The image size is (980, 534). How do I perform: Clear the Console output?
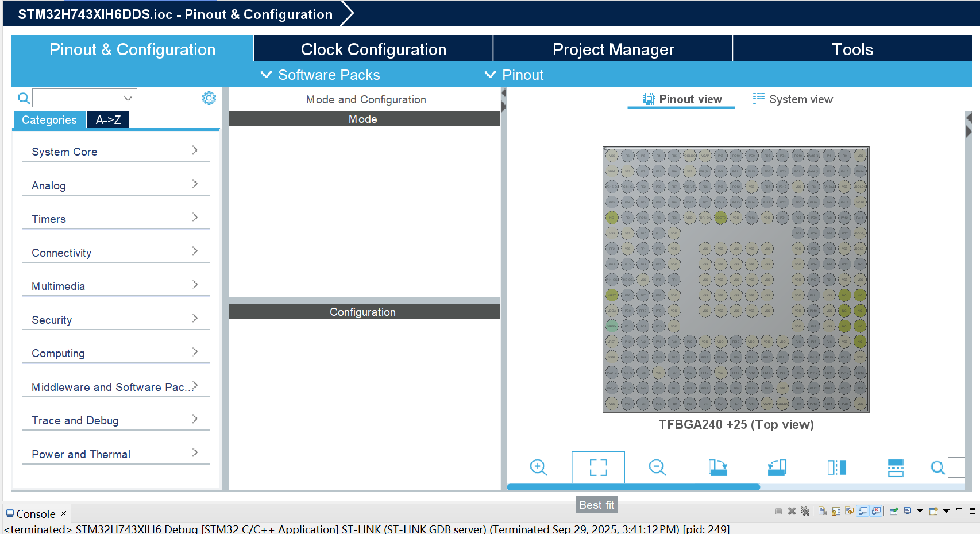[x=823, y=511]
